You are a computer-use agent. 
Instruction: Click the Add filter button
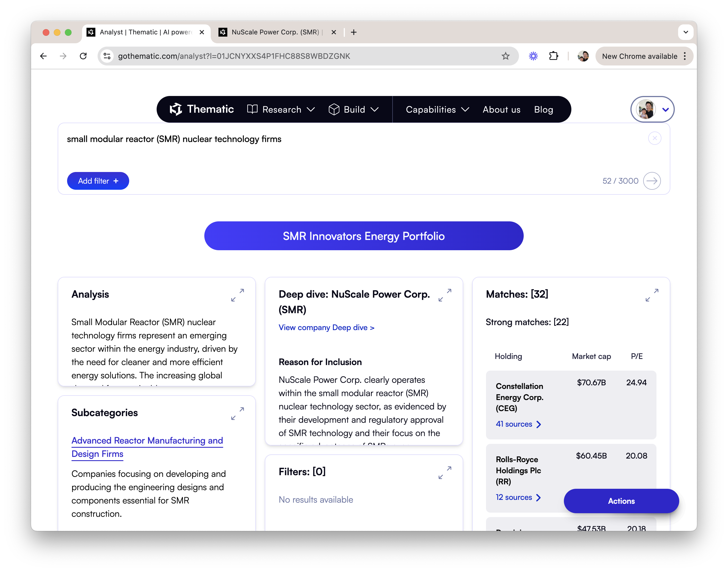tap(98, 181)
